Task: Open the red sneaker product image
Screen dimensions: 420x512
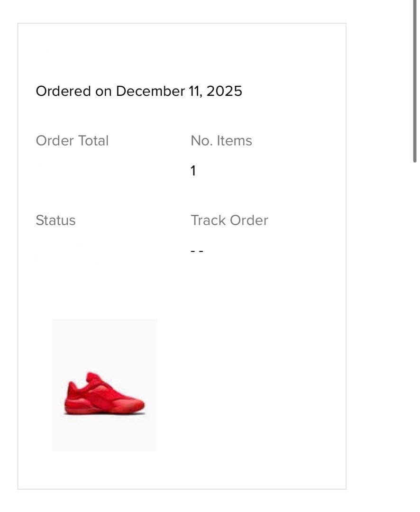Action: (104, 394)
